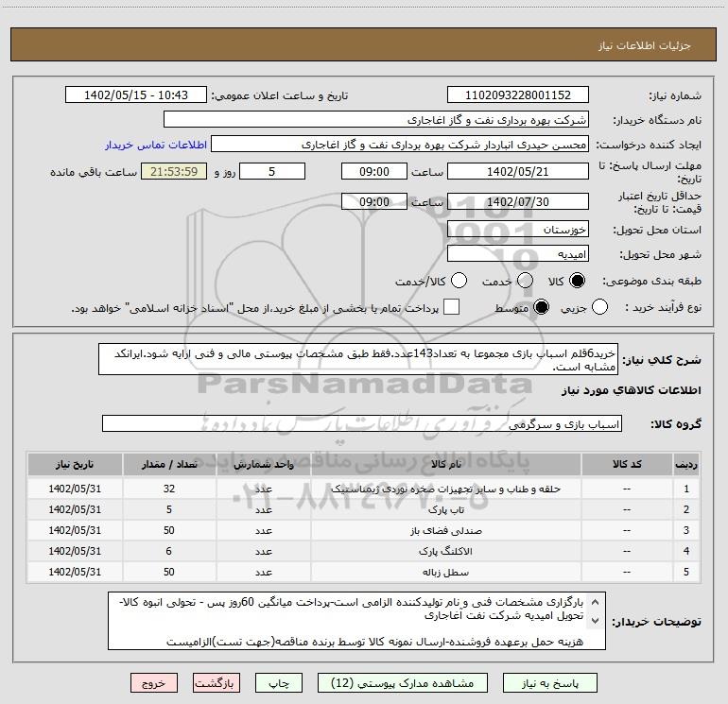Image resolution: width=728 pixels, height=704 pixels.
Task: Click the remaining time 21:53:59 field
Action: pos(174,171)
